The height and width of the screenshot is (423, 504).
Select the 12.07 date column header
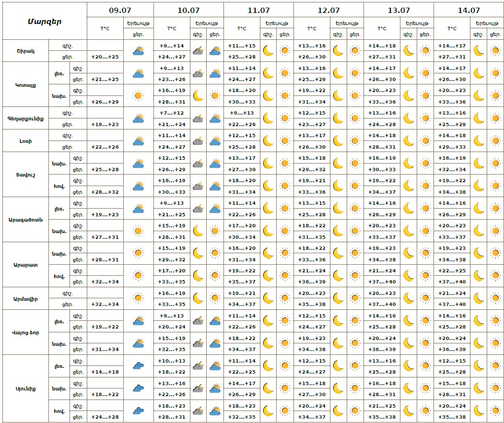[x=328, y=10]
